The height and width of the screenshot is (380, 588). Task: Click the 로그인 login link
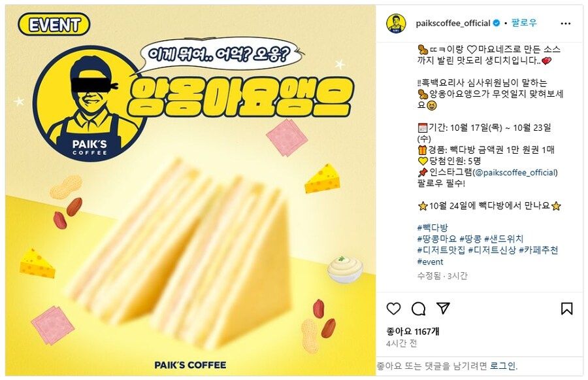pyautogui.click(x=503, y=366)
